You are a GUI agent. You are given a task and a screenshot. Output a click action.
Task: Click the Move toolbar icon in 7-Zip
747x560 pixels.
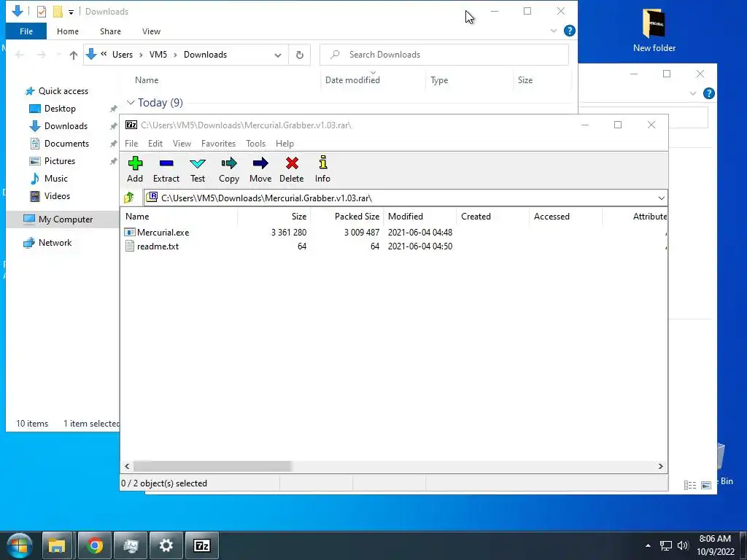pyautogui.click(x=260, y=169)
